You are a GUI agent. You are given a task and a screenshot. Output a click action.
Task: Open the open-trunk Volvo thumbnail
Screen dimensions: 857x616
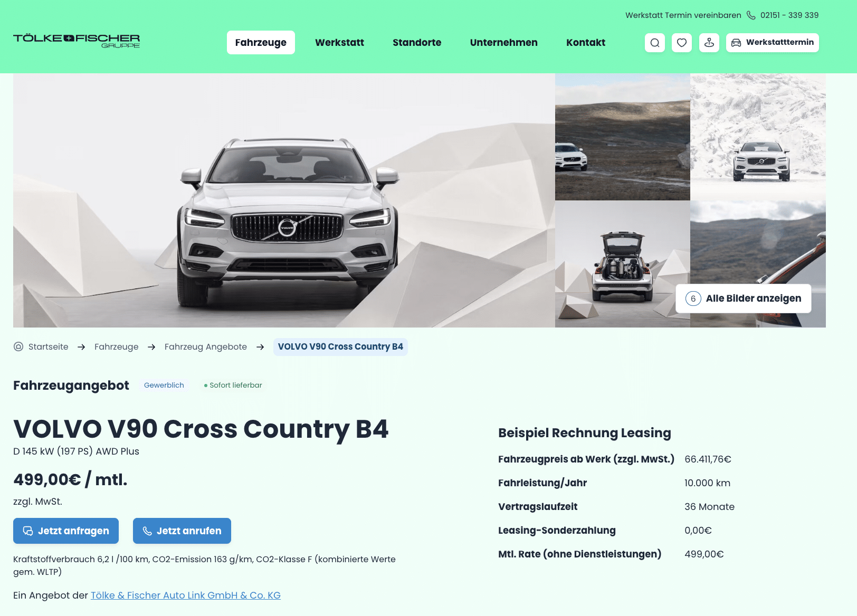point(623,264)
